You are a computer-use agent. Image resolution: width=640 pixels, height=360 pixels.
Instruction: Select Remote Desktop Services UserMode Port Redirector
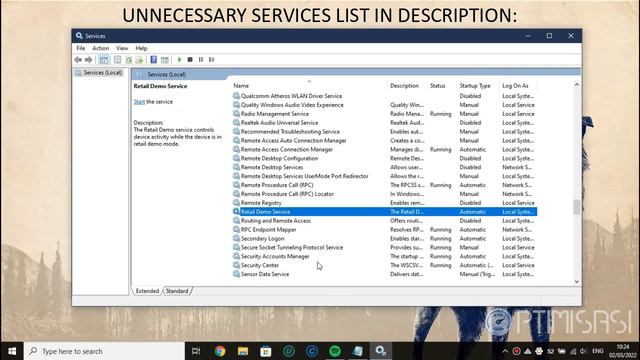pos(384,176)
